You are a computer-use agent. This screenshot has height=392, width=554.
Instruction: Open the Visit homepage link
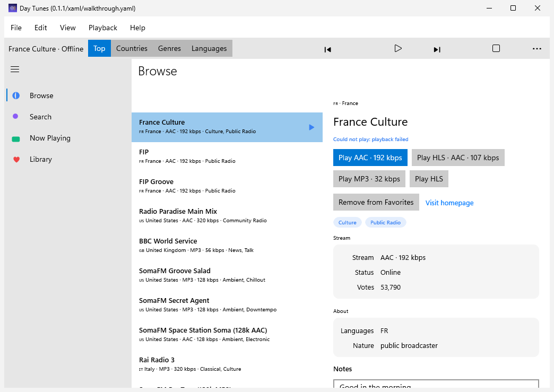point(449,203)
